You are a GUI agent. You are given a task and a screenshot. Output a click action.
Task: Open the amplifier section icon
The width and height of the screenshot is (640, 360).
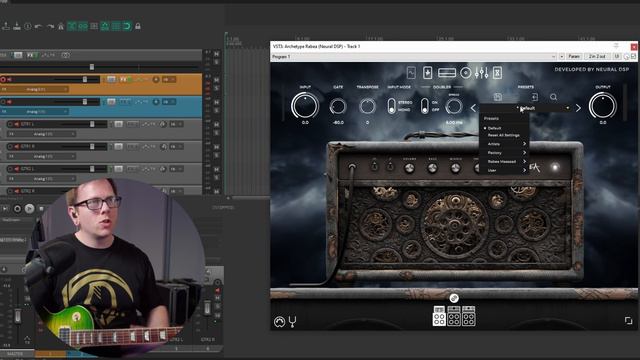tap(447, 73)
